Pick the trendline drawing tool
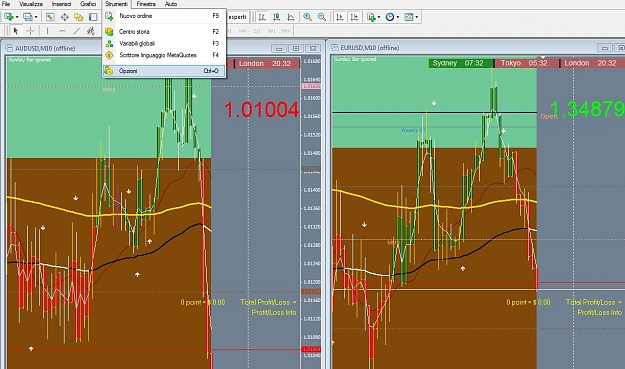625x369 pixels. [76, 31]
